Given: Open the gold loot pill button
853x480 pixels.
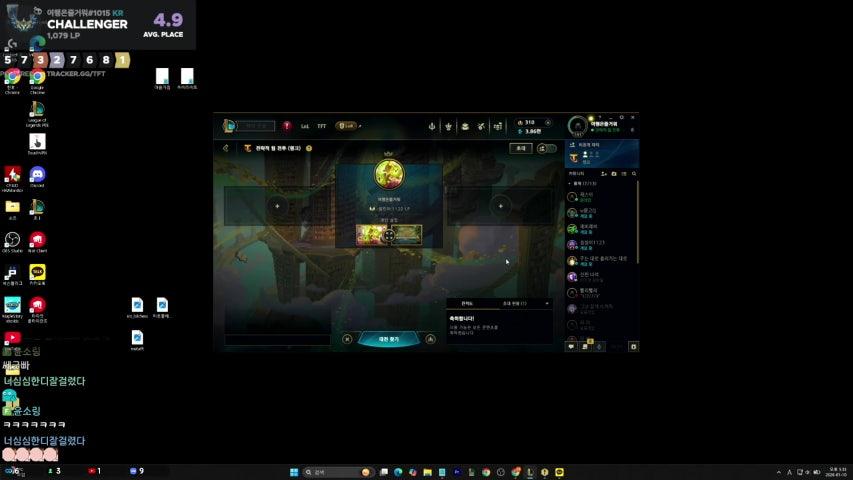Looking at the screenshot, I should click(346, 126).
